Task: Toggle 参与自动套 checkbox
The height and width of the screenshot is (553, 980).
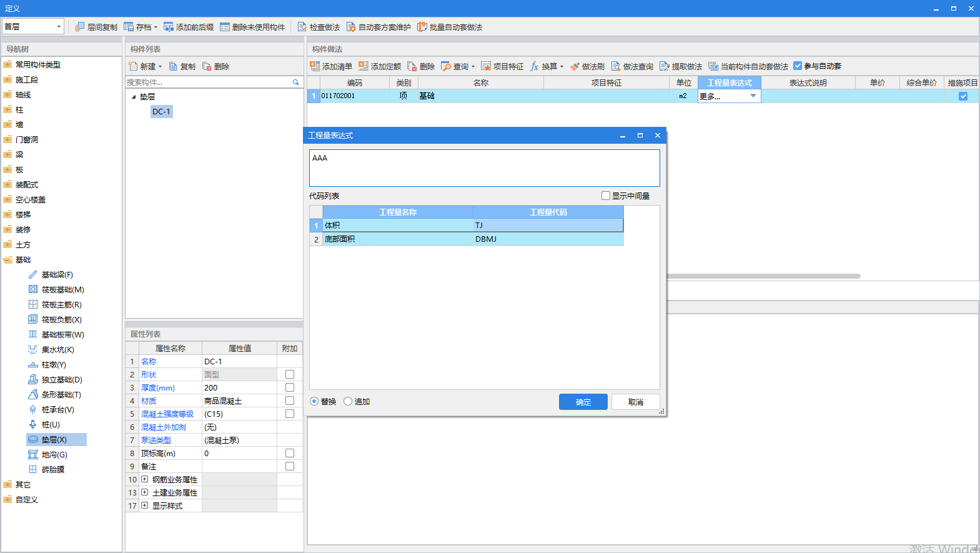Action: [x=798, y=66]
